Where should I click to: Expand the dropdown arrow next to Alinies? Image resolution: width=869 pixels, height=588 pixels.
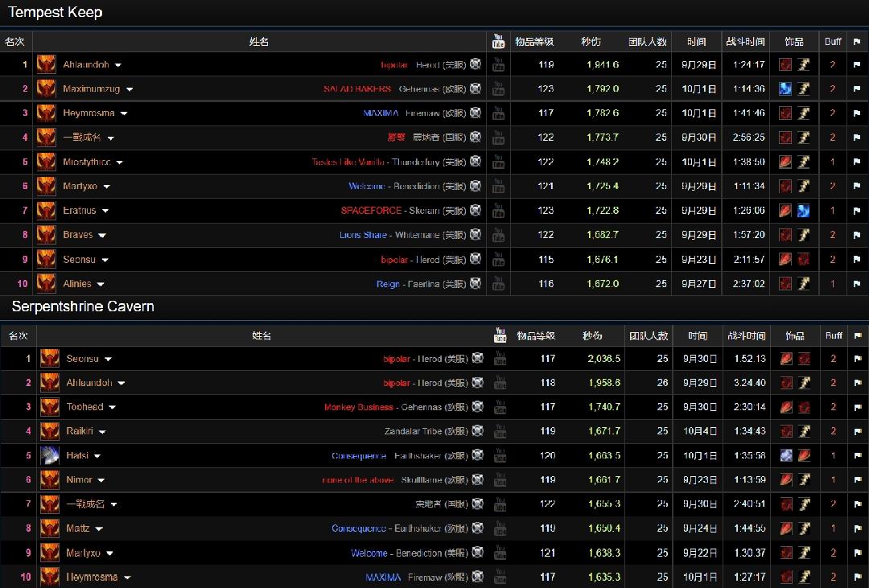(x=101, y=284)
